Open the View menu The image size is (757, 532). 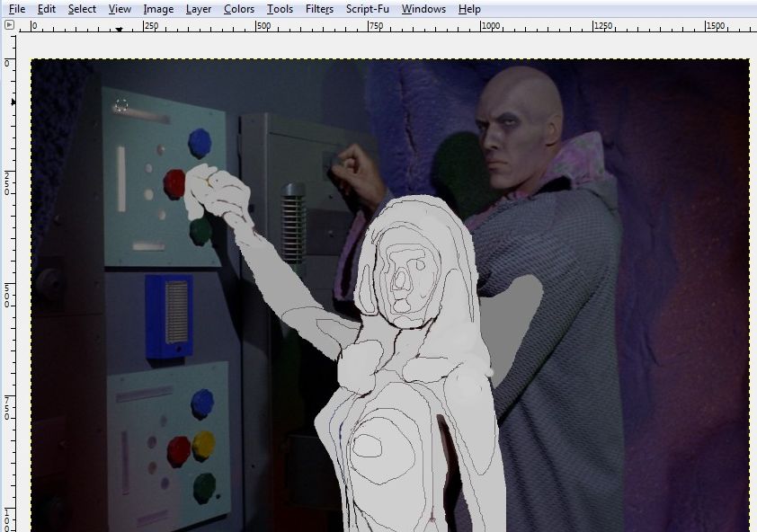[120, 9]
